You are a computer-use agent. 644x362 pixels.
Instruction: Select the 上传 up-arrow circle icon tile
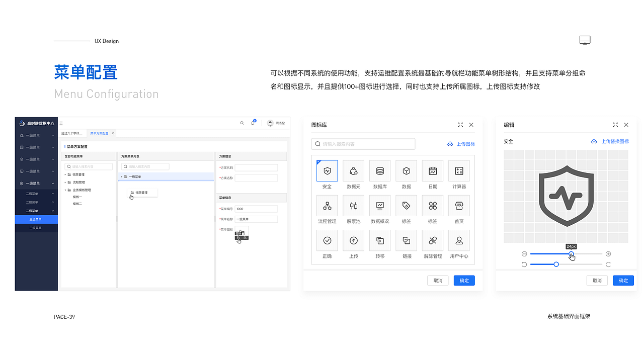pos(354,240)
